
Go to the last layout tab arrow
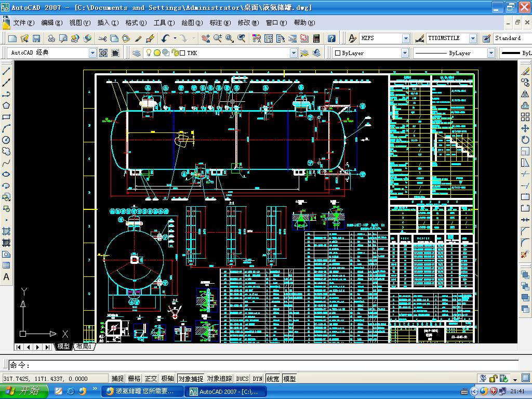(x=47, y=347)
